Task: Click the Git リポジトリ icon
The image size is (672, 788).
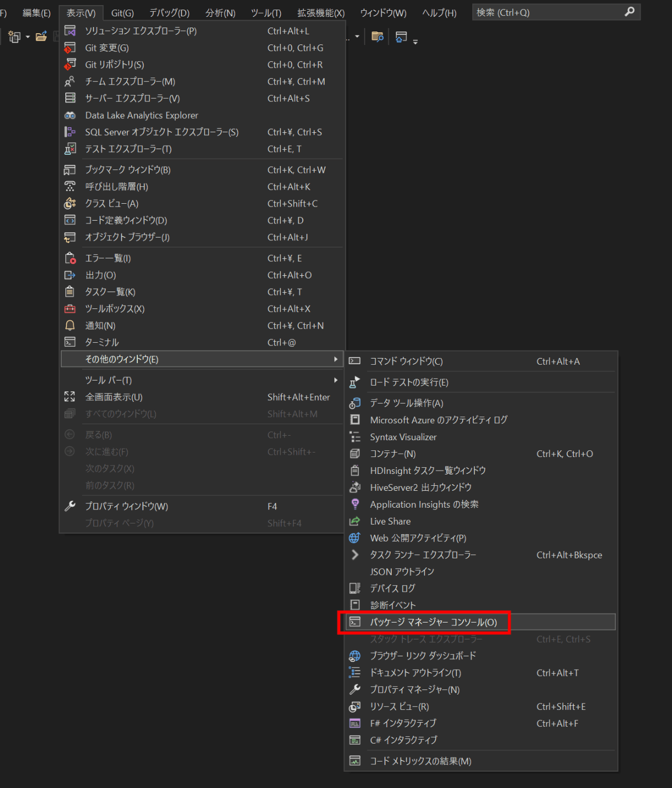Action: [x=70, y=64]
